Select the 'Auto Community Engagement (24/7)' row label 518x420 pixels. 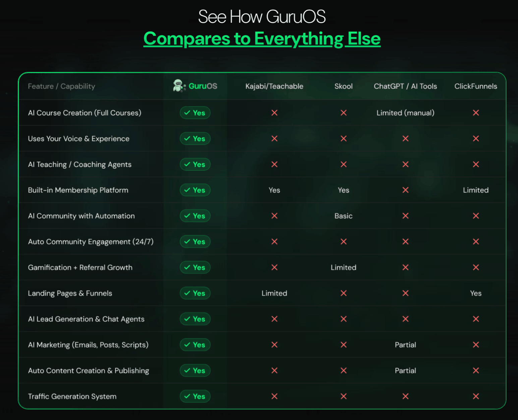(x=91, y=242)
